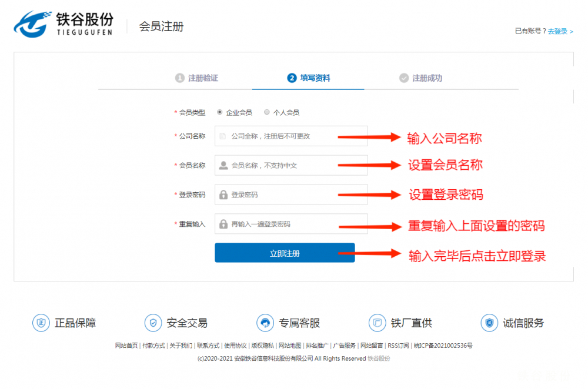
Task: Select the 个人会员 radio button
Action: (267, 112)
